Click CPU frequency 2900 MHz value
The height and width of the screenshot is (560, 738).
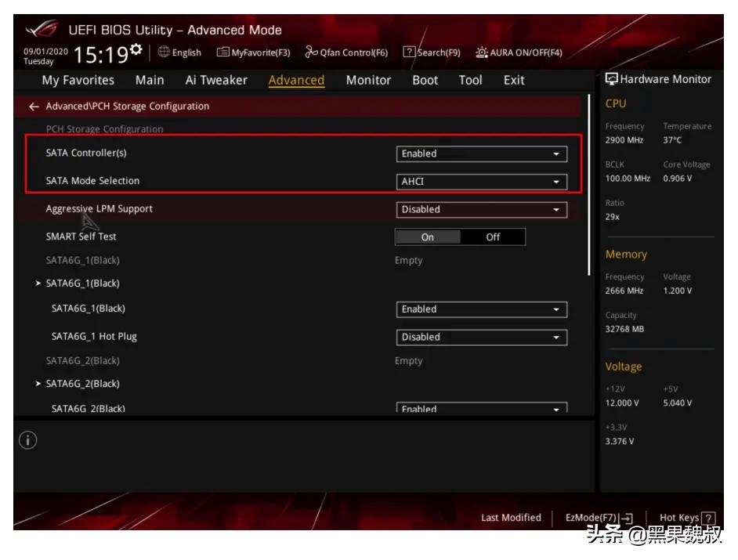[624, 140]
